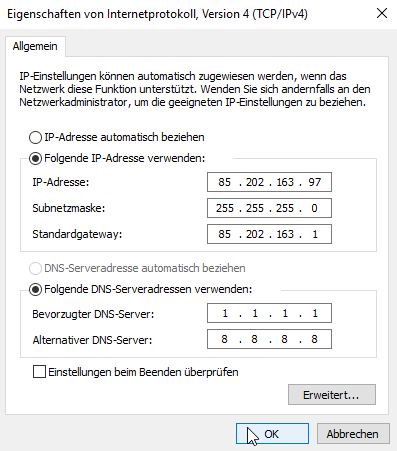Click the Abbrechen button
This screenshot has height=451, width=397.
(x=353, y=434)
